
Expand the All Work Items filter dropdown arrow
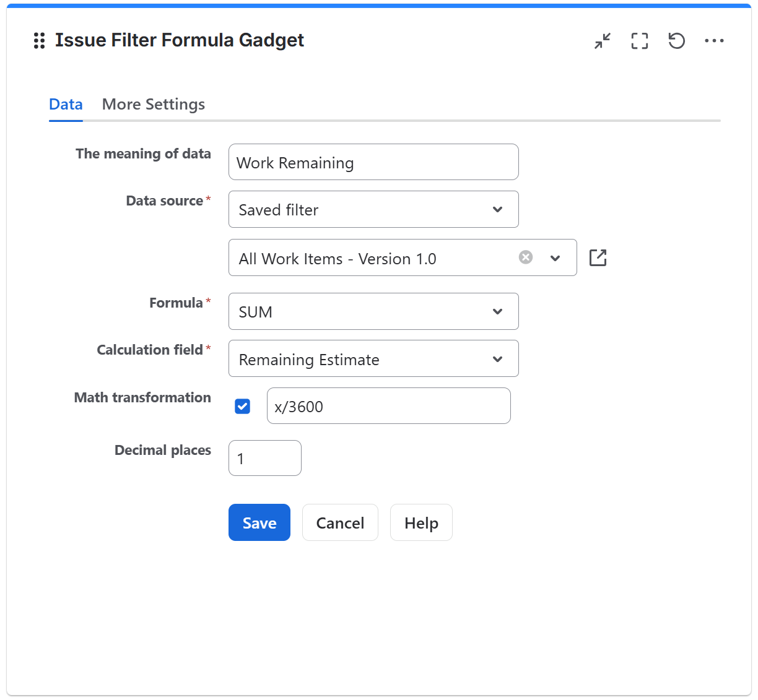click(x=555, y=258)
